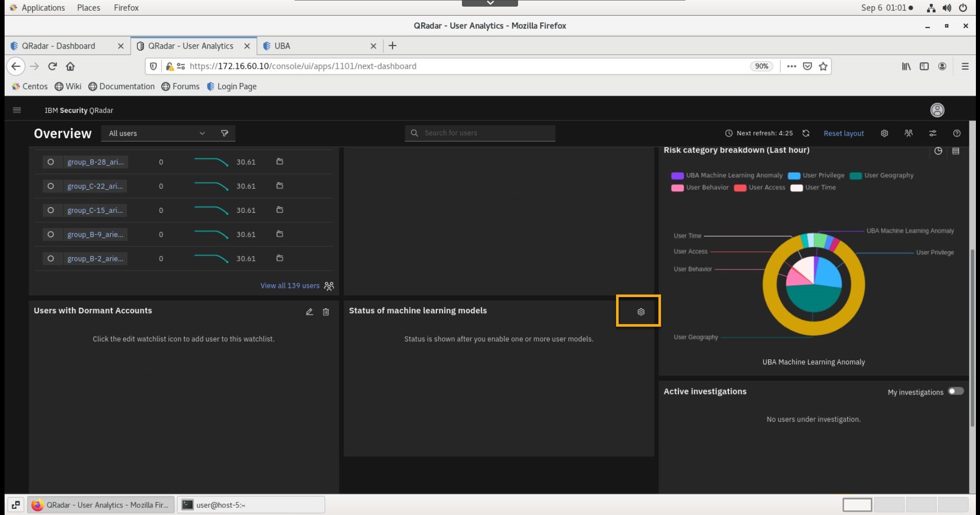Toggle the My investigations switch
This screenshot has width=980, height=515.
pyautogui.click(x=956, y=391)
